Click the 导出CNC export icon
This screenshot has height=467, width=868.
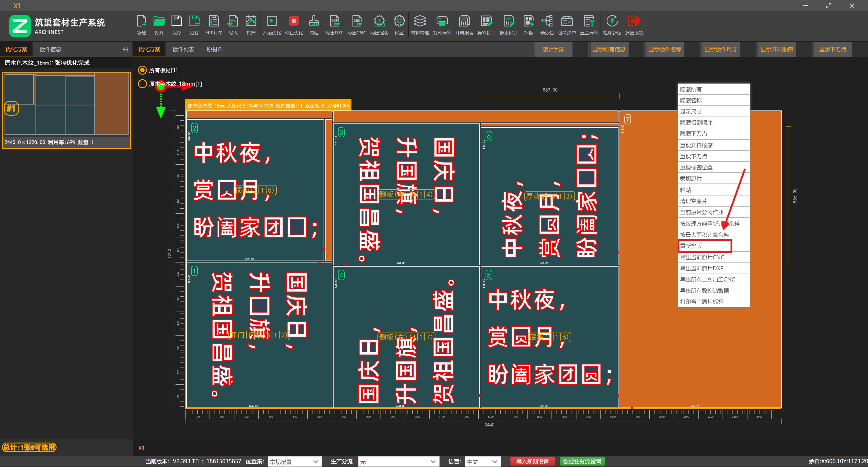pyautogui.click(x=357, y=25)
